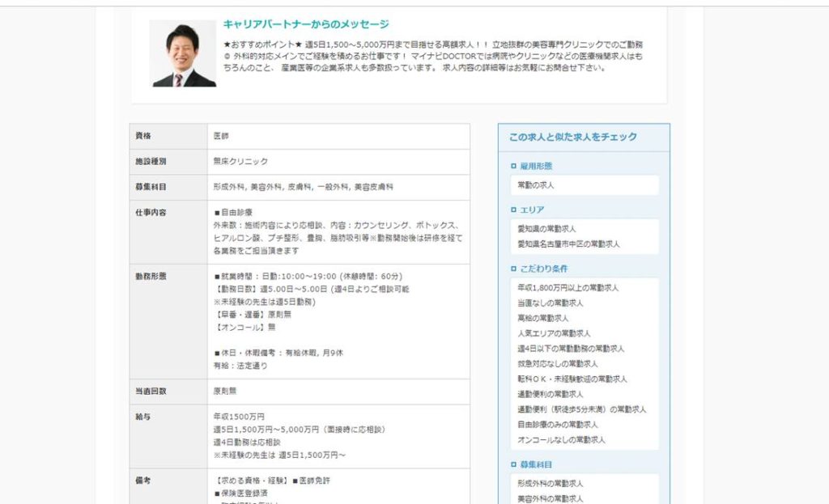This screenshot has width=829, height=504.
Task: Click the 年収1500万円 salary text
Action: click(x=239, y=417)
